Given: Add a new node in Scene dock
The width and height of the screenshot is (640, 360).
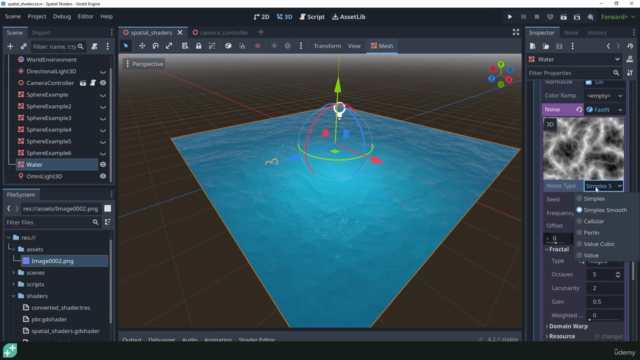Looking at the screenshot, I should click(10, 47).
